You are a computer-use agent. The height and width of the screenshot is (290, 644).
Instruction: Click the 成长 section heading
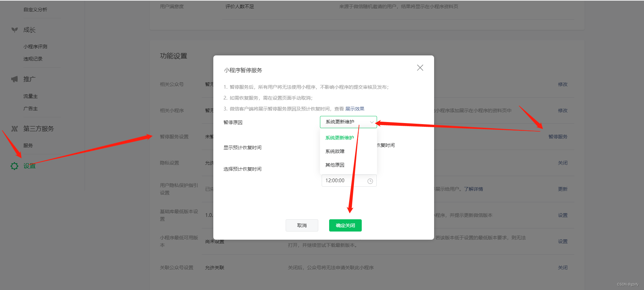(x=30, y=30)
